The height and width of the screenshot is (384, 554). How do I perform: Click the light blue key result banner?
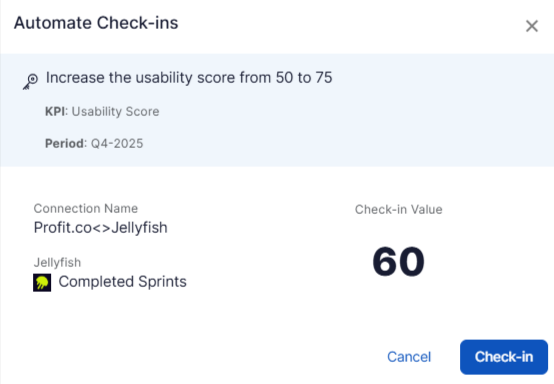277,110
